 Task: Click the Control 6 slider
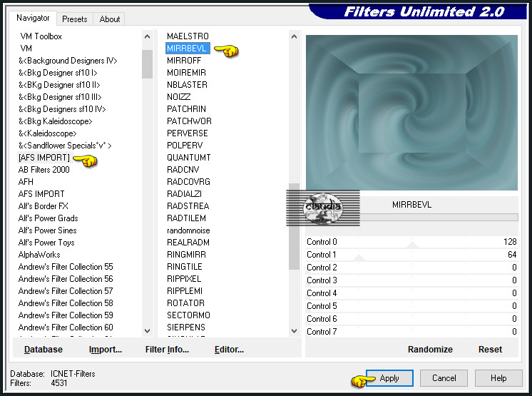[x=411, y=319]
